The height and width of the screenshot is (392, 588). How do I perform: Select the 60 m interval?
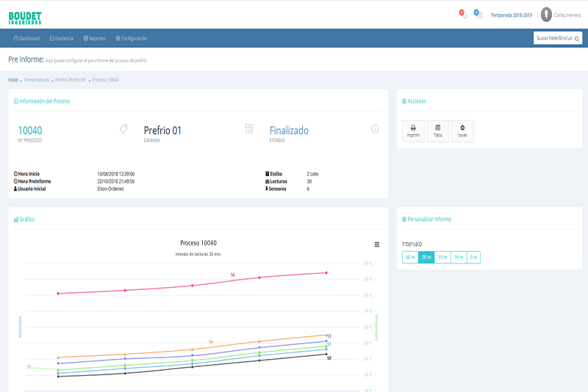410,257
